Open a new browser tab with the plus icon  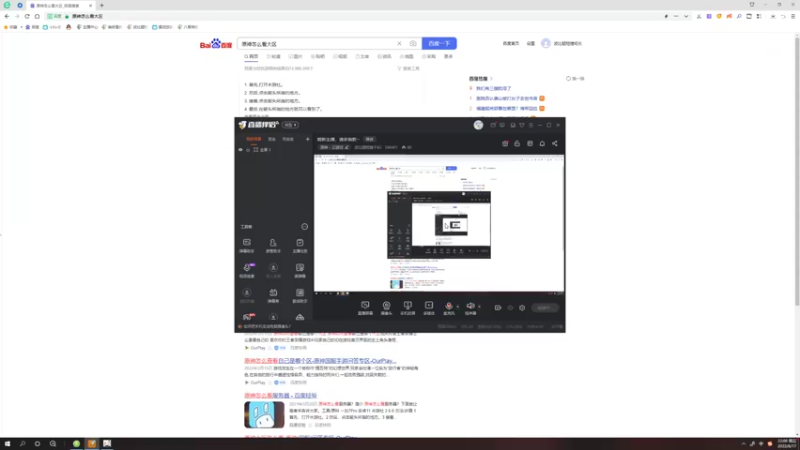[102, 6]
